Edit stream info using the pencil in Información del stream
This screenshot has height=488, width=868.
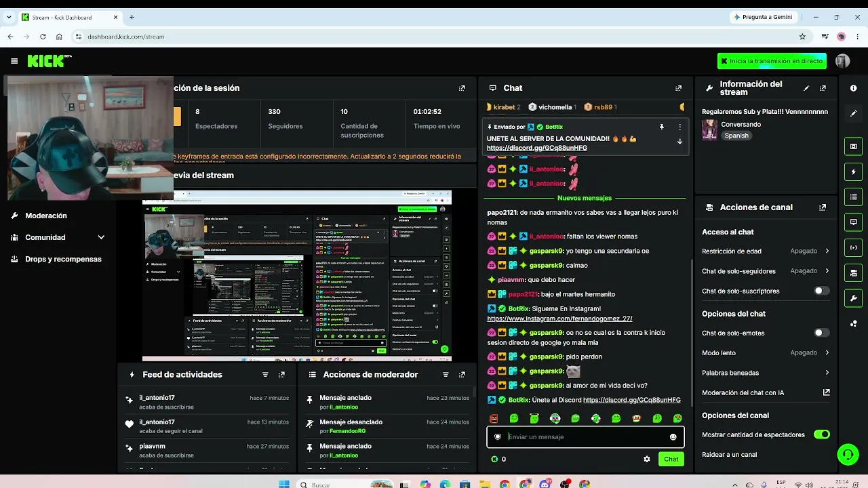pyautogui.click(x=806, y=88)
